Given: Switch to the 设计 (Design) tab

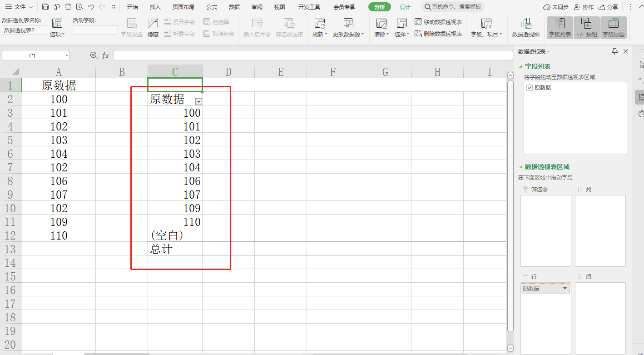Looking at the screenshot, I should (405, 7).
